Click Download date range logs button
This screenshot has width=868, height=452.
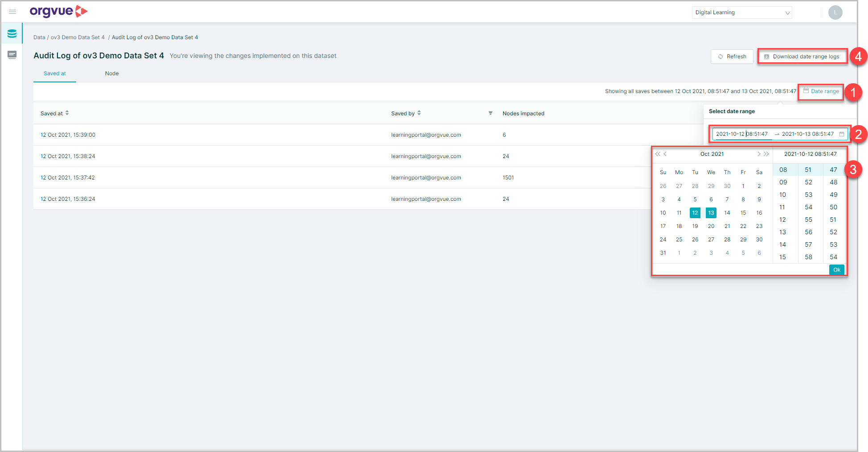coord(802,57)
